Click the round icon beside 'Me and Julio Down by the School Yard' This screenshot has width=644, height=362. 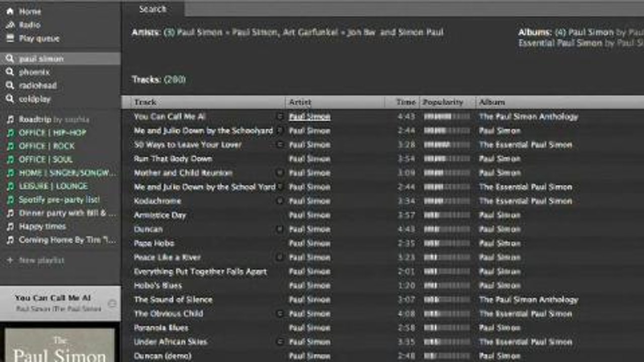tap(280, 187)
